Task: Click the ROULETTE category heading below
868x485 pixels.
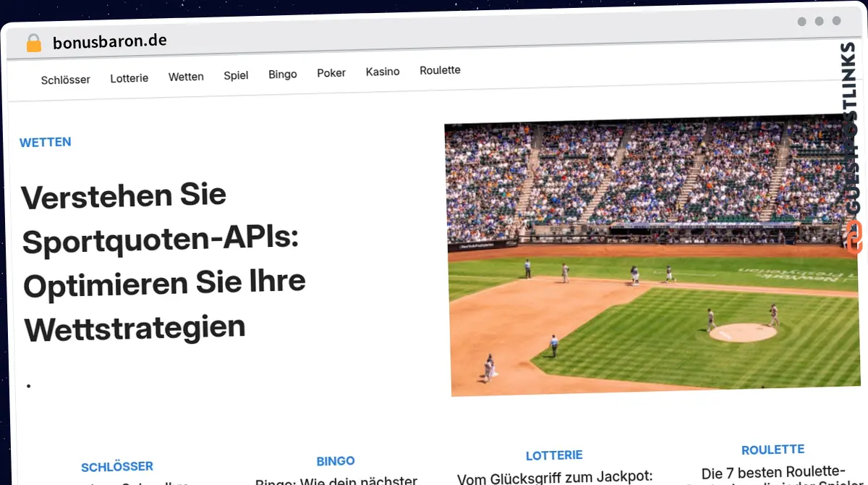Action: [773, 450]
